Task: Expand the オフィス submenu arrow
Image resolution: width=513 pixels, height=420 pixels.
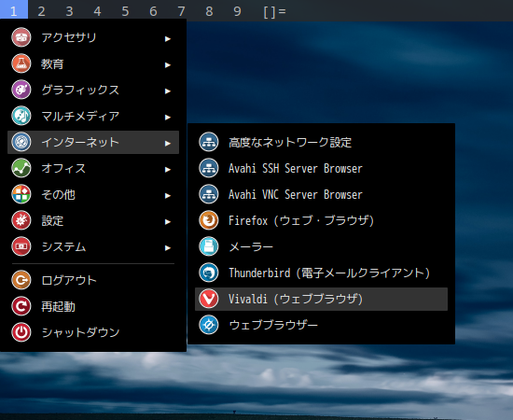Action: point(168,170)
